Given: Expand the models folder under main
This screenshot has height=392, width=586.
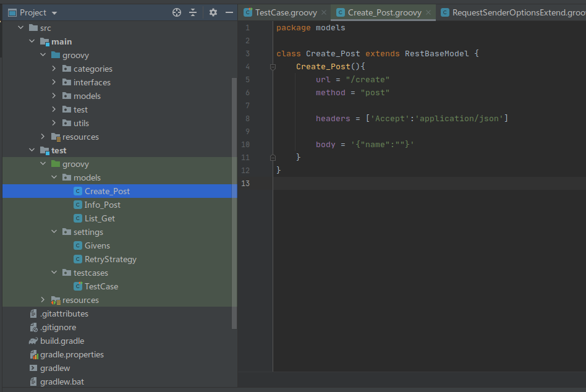Looking at the screenshot, I should pos(54,96).
